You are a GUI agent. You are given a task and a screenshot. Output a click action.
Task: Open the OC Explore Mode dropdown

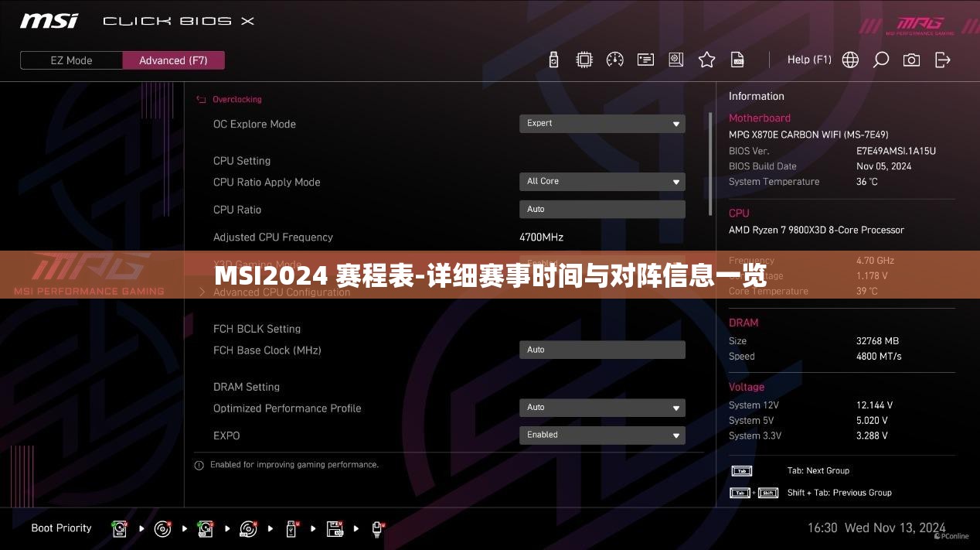point(602,123)
